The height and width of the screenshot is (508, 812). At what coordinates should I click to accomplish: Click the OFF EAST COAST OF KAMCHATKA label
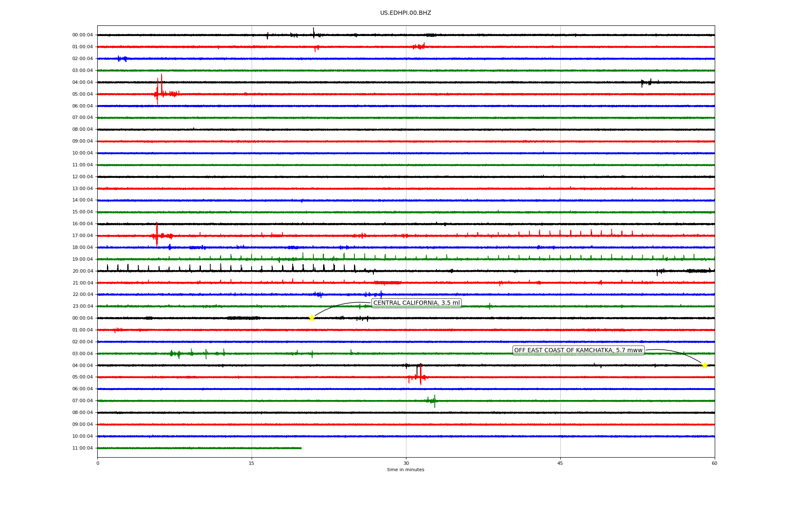pos(578,350)
